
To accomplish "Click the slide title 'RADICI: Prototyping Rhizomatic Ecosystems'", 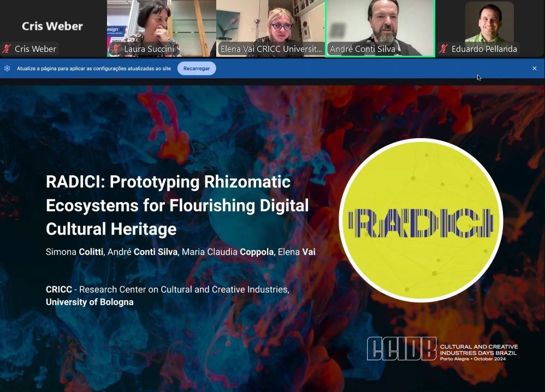I will pyautogui.click(x=177, y=205).
